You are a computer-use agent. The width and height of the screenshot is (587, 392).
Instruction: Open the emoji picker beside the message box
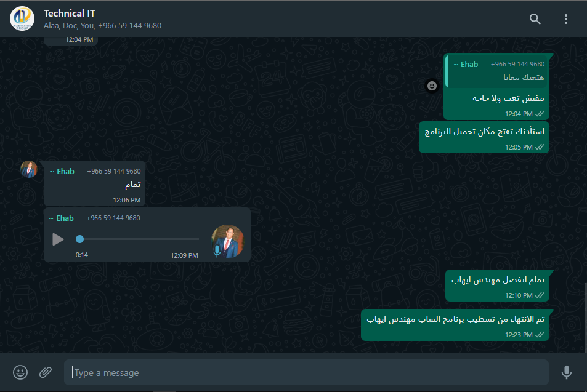point(20,372)
